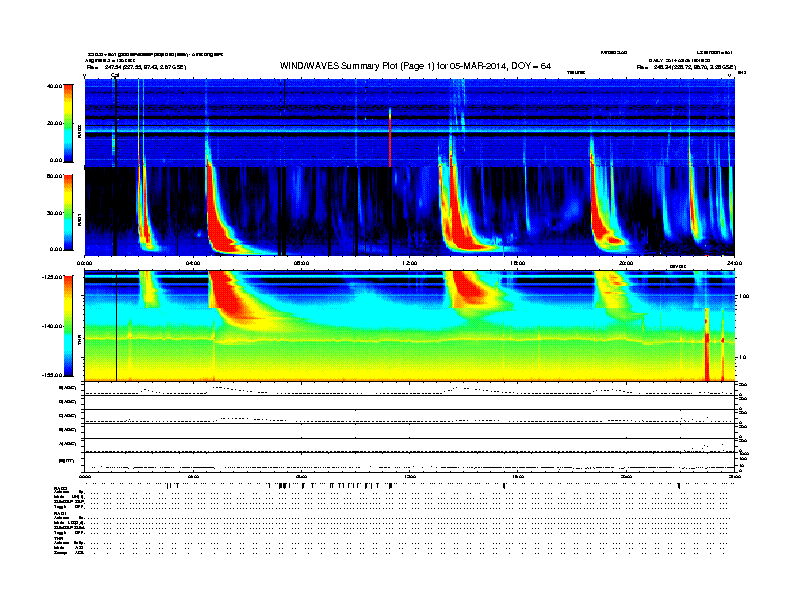
Task: Click the -140.00 value on TNR scale
Action: click(53, 326)
